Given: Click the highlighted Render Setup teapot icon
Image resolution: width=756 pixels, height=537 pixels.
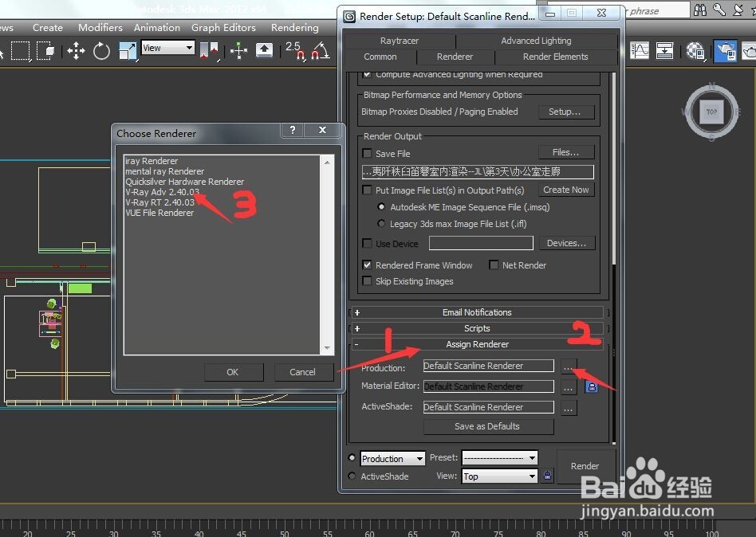Looking at the screenshot, I should 725,50.
